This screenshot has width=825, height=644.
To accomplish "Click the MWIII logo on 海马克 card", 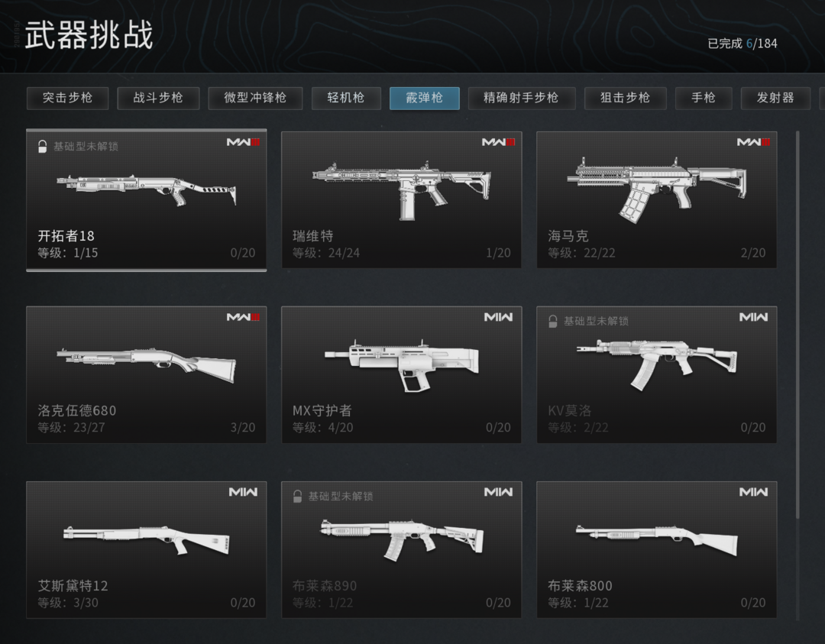I will tap(753, 142).
